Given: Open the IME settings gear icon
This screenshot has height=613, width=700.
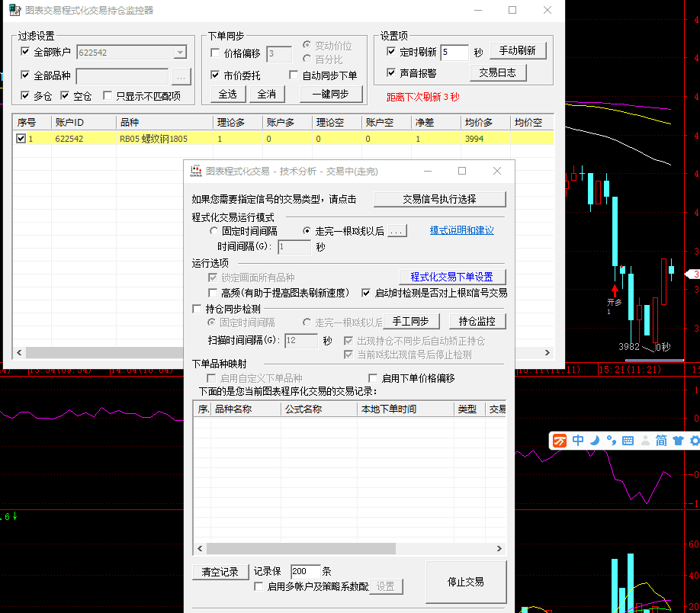Looking at the screenshot, I should coord(695,441).
